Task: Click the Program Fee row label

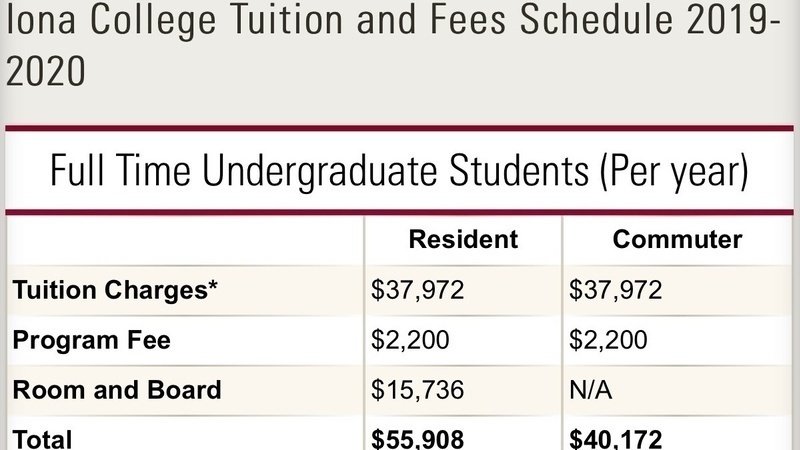Action: coord(92,340)
